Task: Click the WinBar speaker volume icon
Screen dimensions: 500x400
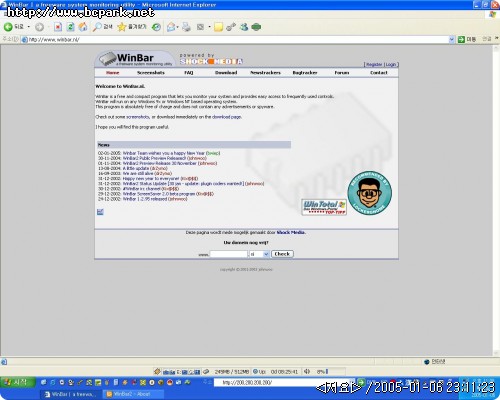Action: (x=307, y=371)
